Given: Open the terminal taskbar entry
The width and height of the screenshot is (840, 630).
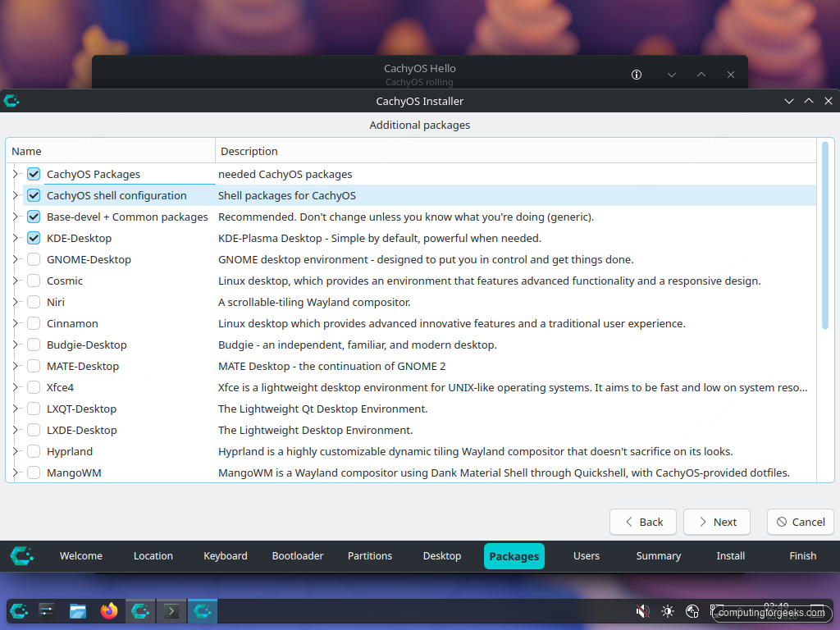Looking at the screenshot, I should point(171,611).
